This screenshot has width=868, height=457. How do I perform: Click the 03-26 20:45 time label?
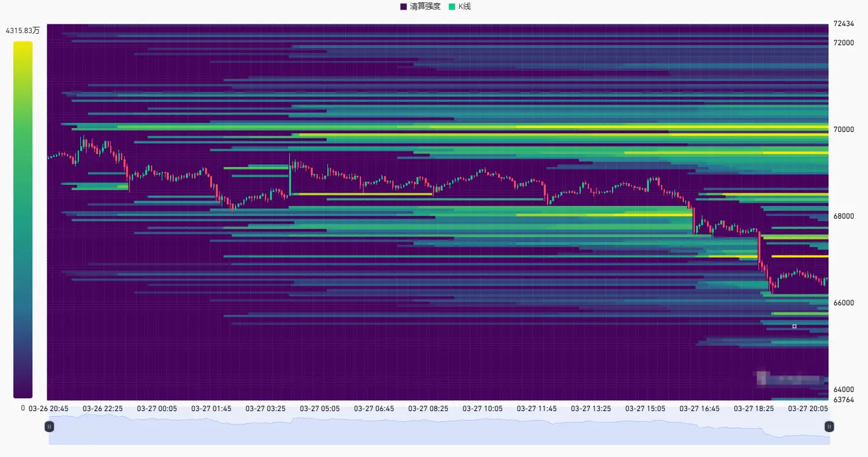point(48,409)
